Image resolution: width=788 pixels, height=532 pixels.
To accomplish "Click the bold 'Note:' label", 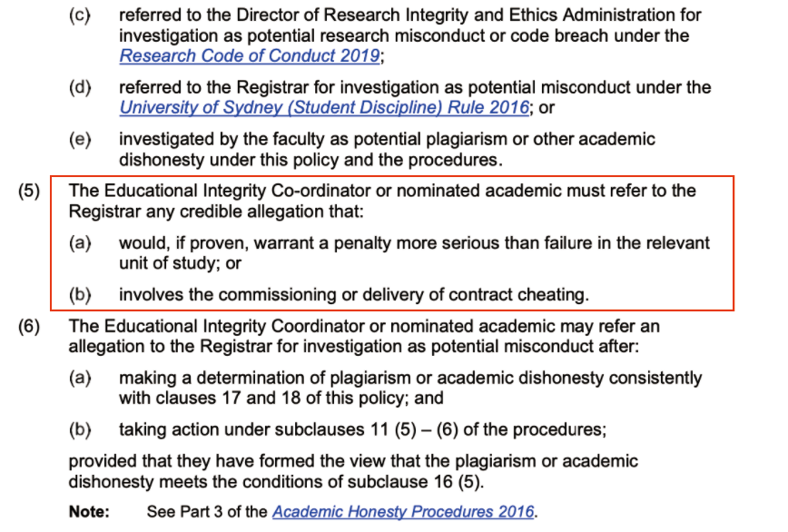I will 89,512.
